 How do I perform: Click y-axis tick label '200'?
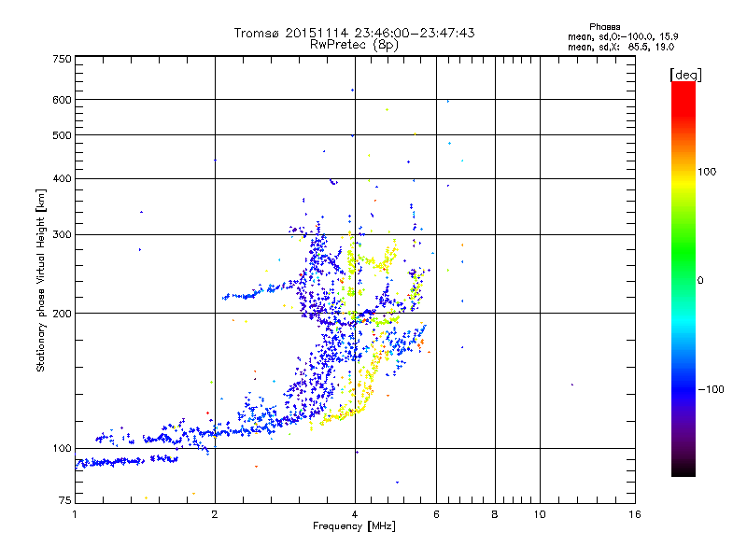62,314
